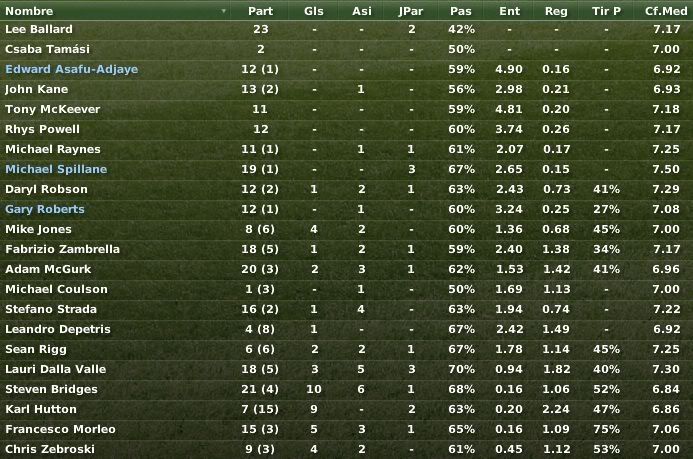The width and height of the screenshot is (693, 459).
Task: Select Steven Bridges in the list
Action: [x=346, y=389]
